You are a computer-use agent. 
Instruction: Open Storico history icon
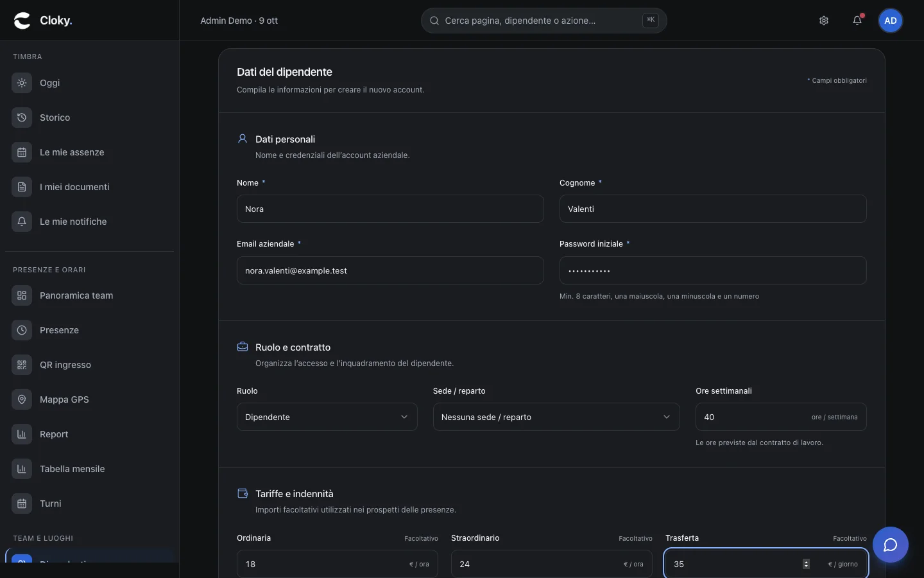[22, 118]
